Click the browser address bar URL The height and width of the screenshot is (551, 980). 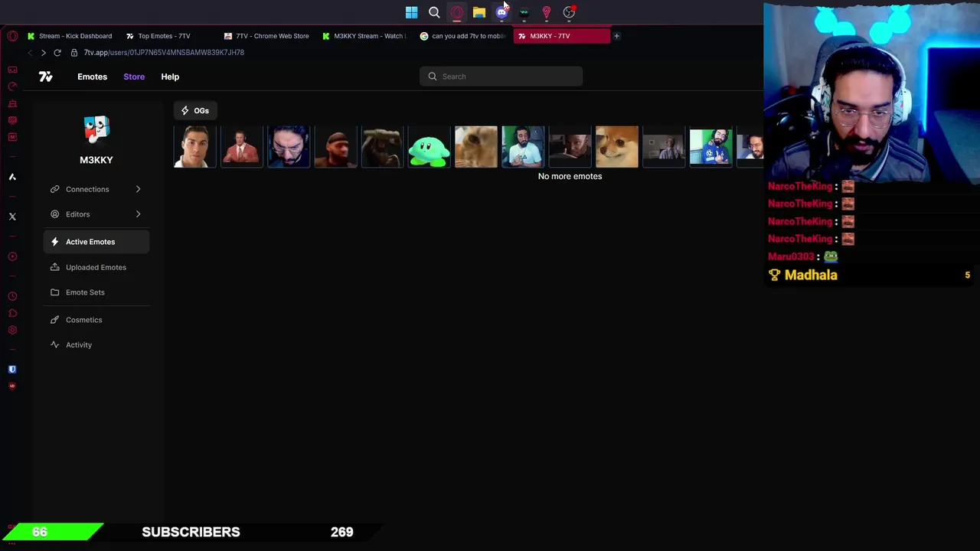(x=164, y=53)
